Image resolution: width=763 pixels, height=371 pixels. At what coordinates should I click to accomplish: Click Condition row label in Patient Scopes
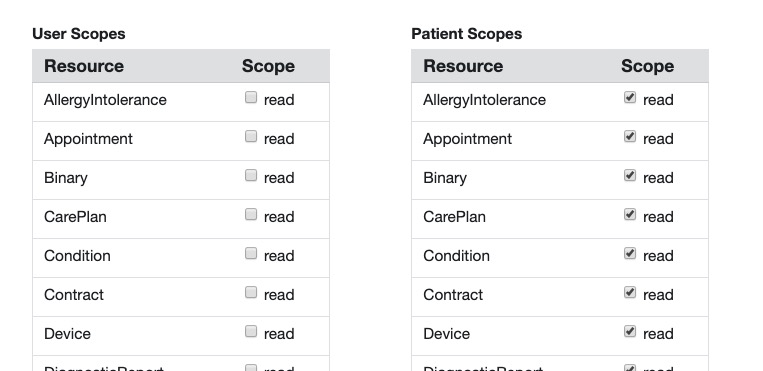(456, 256)
